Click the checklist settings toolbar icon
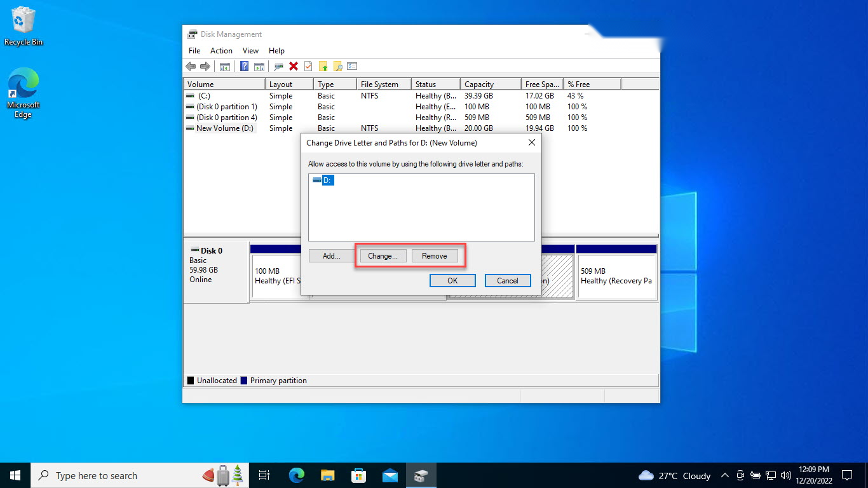 point(353,66)
